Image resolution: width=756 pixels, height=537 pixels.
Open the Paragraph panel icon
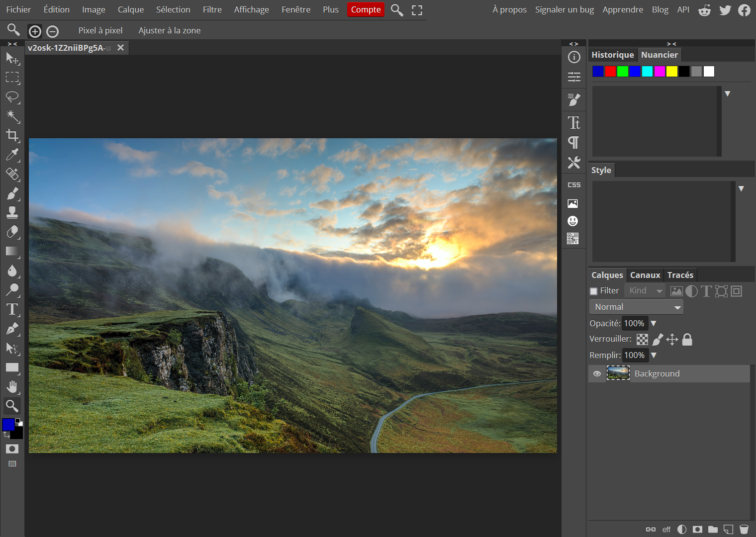574,143
